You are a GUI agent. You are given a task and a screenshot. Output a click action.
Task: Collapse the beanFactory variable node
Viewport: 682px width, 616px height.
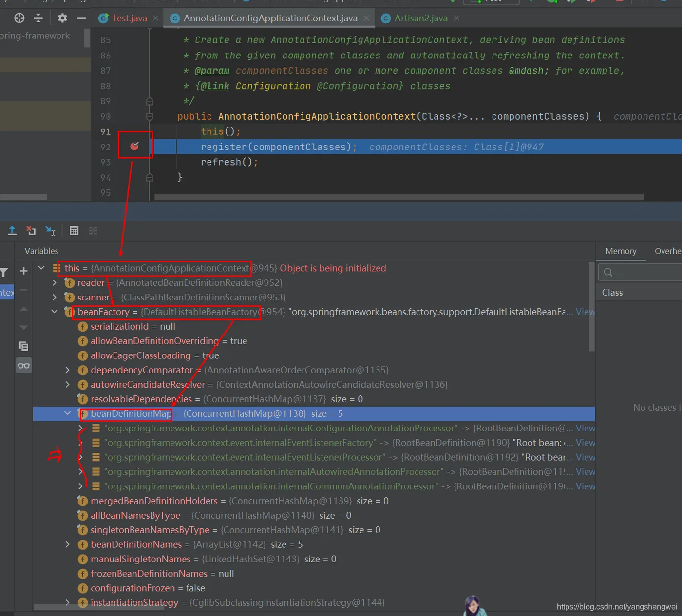55,312
